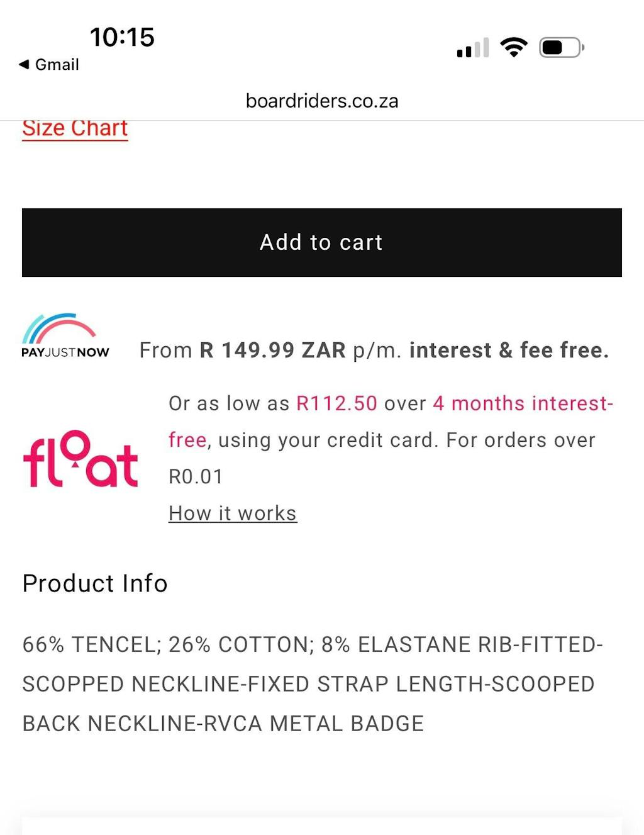Tap the 10:15 clock in status bar

pos(122,37)
